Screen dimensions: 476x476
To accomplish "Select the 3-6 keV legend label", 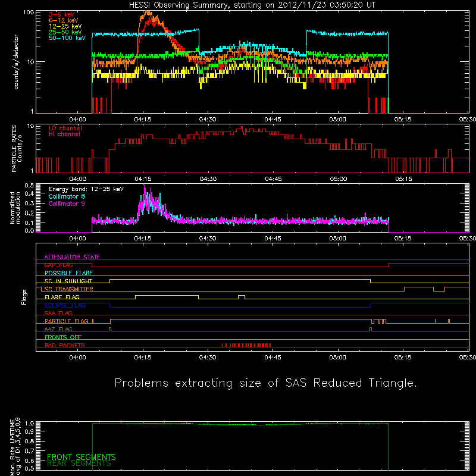I will tap(61, 14).
